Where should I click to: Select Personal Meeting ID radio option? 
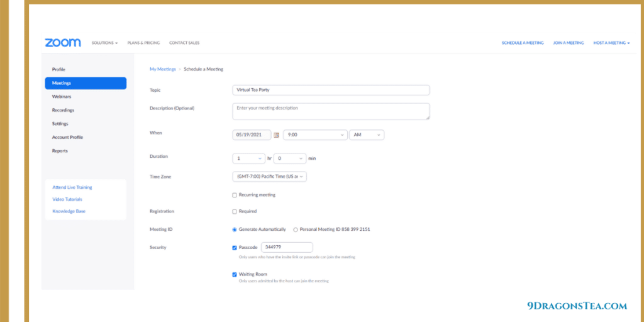tap(296, 230)
